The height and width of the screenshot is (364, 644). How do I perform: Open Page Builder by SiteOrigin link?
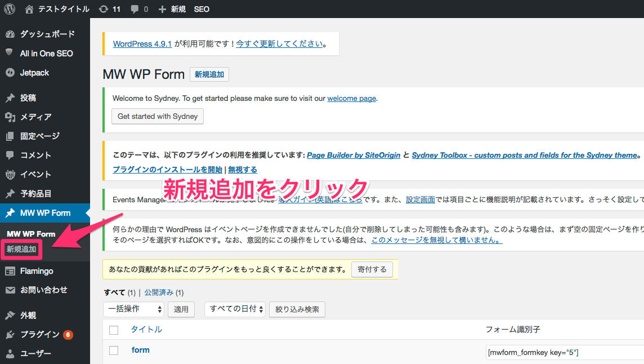click(x=354, y=155)
